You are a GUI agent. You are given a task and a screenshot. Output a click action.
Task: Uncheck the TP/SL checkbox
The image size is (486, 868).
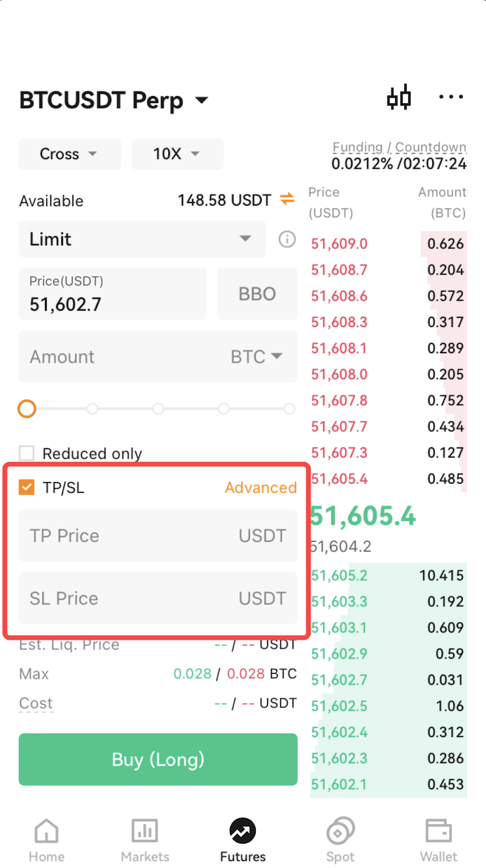click(27, 487)
